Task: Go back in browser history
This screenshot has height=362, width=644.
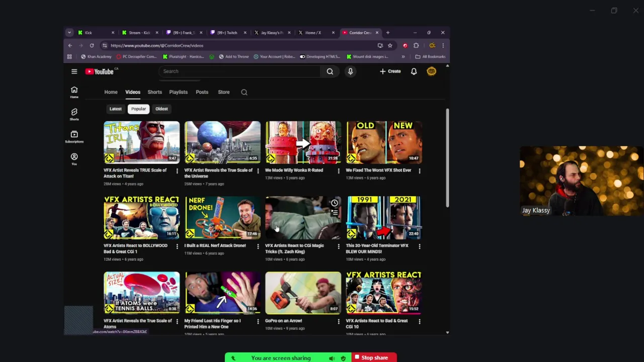Action: pyautogui.click(x=70, y=45)
